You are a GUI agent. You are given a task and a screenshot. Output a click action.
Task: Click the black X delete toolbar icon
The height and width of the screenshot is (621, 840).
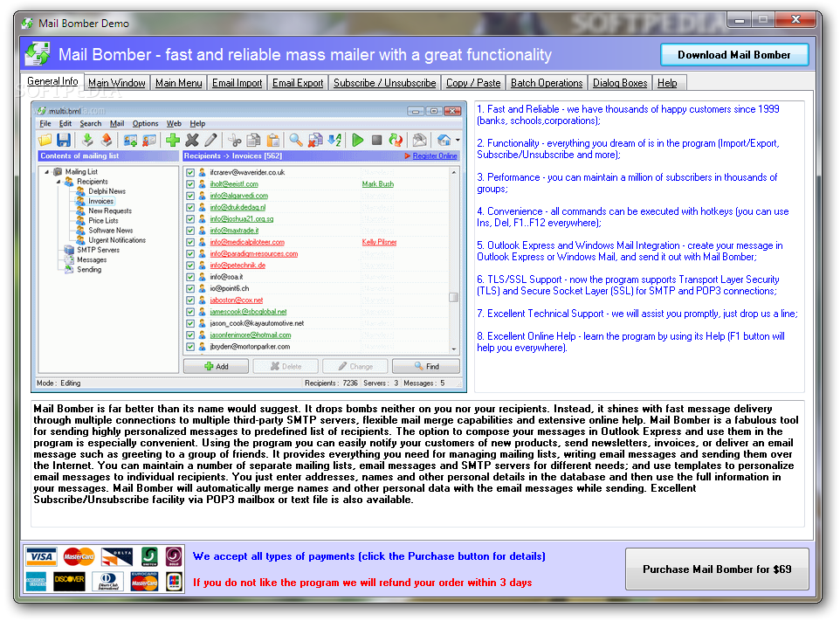click(191, 141)
